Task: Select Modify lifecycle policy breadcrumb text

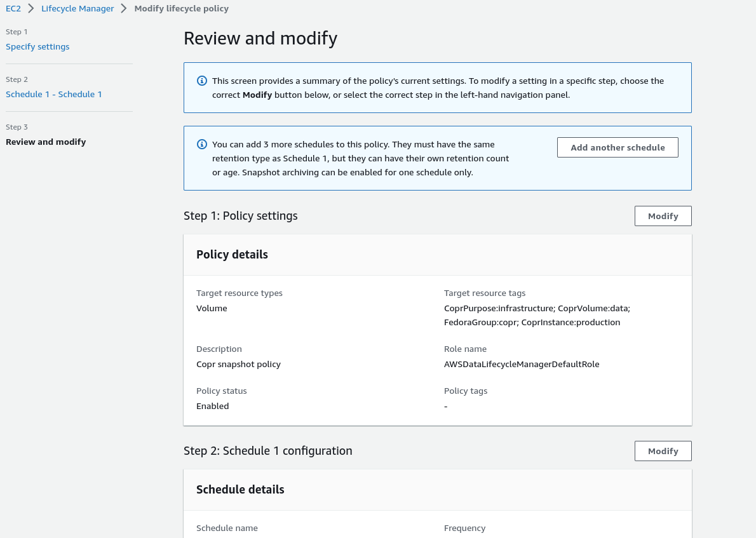Action: (x=181, y=8)
